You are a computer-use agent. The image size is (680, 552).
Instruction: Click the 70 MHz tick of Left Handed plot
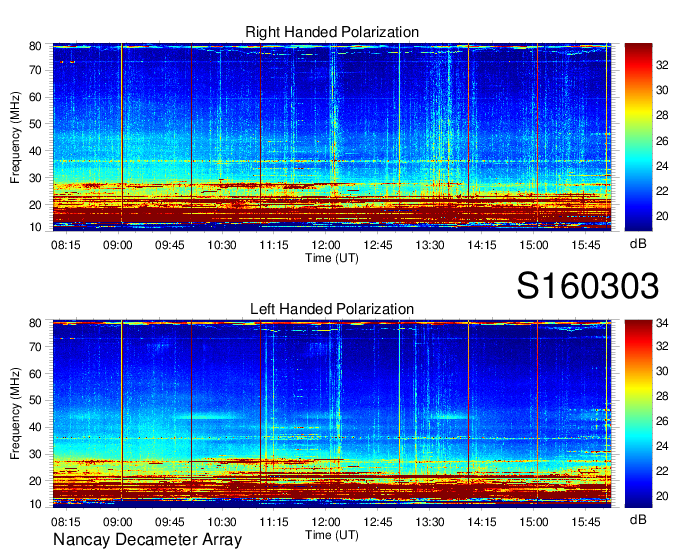point(35,347)
